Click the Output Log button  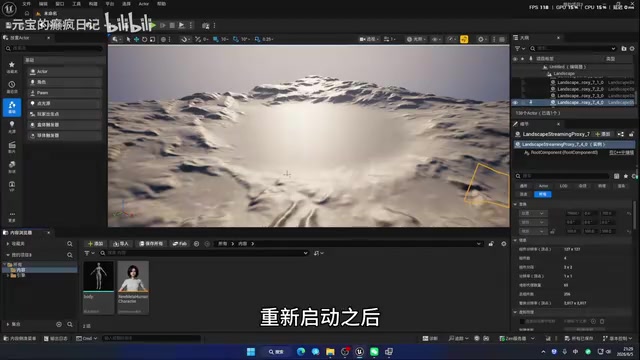click(x=56, y=338)
